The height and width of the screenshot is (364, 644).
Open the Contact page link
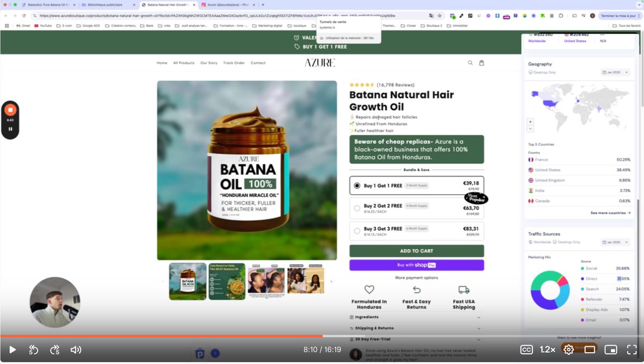click(258, 63)
